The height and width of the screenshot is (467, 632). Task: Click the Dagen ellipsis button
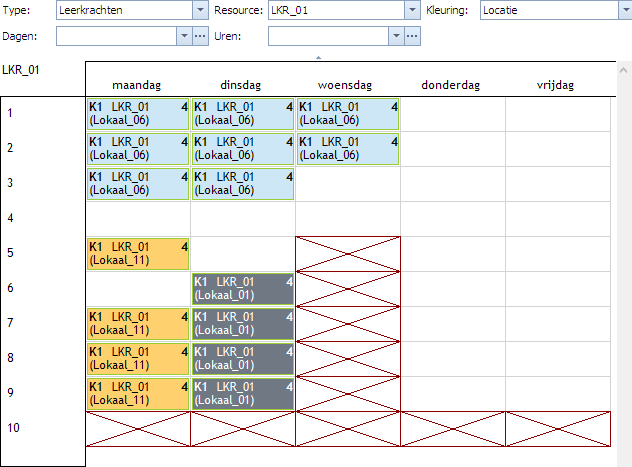[200, 36]
